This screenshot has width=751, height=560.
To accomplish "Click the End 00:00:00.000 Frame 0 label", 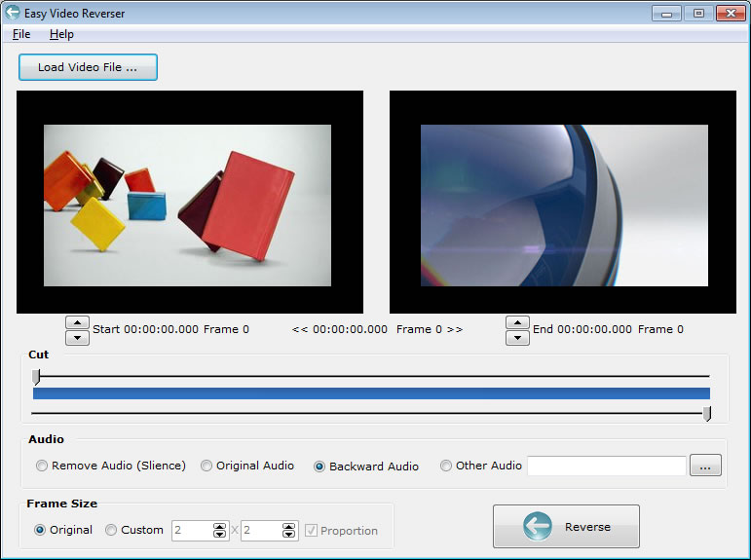I will 608,329.
